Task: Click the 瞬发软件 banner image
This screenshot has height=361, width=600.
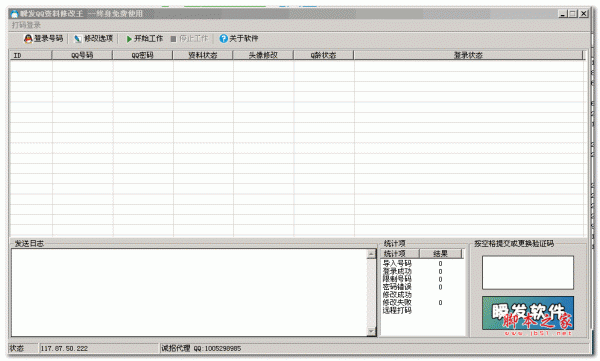Action: point(528,313)
